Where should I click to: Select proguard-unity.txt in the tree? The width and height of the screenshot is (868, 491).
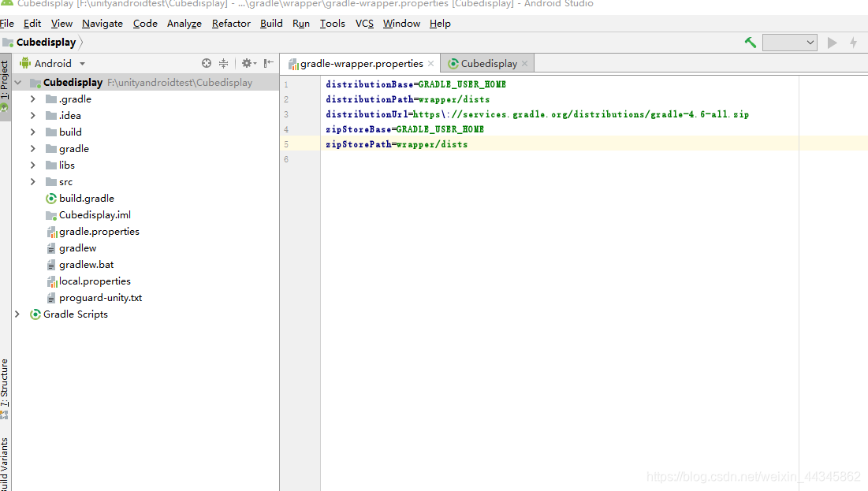click(x=100, y=298)
